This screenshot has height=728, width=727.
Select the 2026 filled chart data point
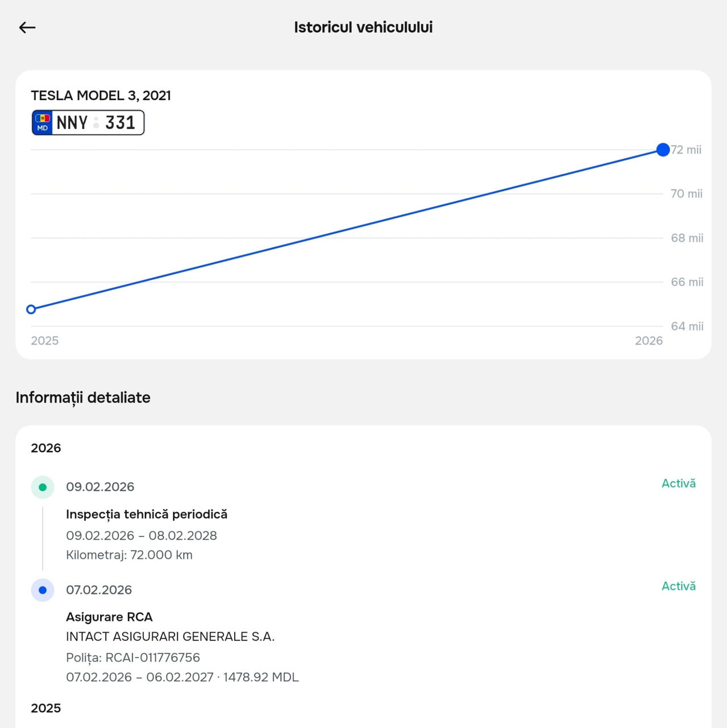[x=663, y=150]
